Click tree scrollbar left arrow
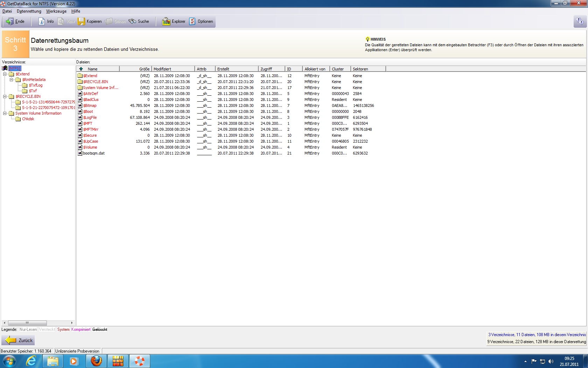Viewport: 588px width, 368px height. [4, 323]
